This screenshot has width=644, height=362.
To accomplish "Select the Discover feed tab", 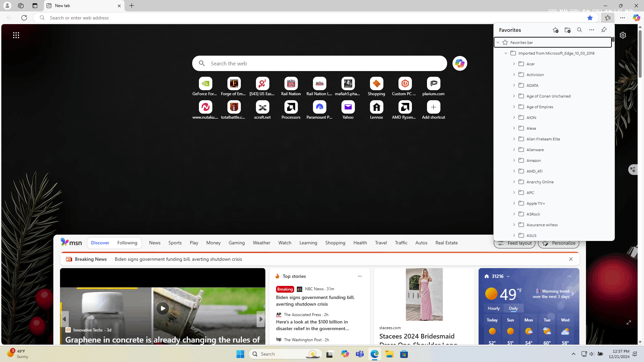I will click(100, 243).
